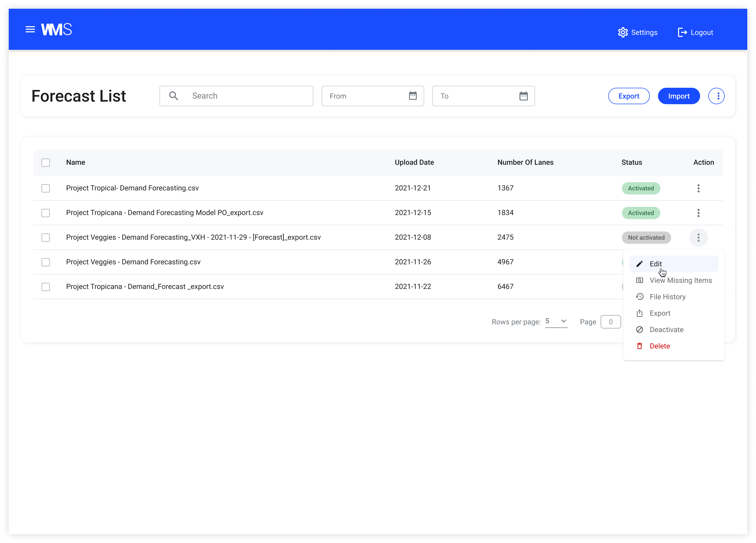
Task: Open the From date calendar icon
Action: [413, 96]
